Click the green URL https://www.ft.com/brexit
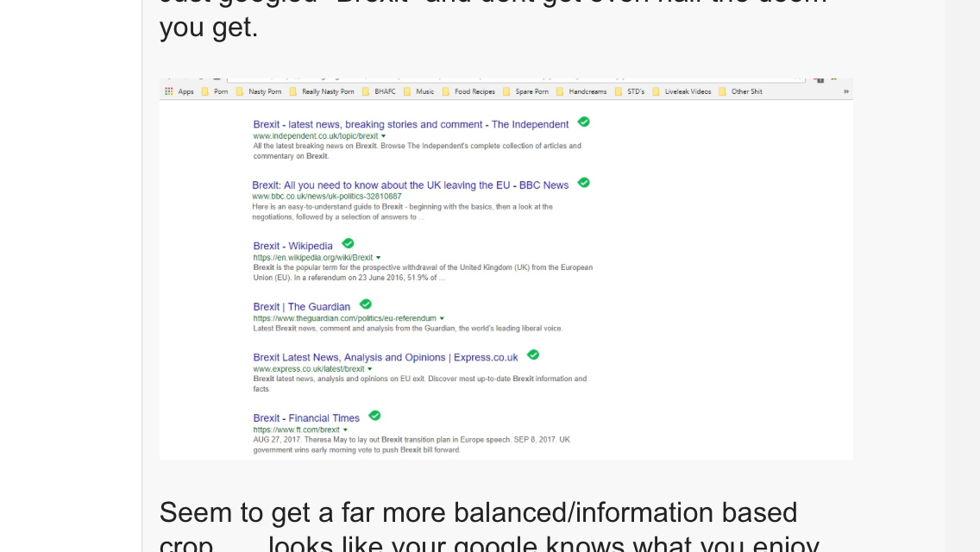 tap(296, 430)
